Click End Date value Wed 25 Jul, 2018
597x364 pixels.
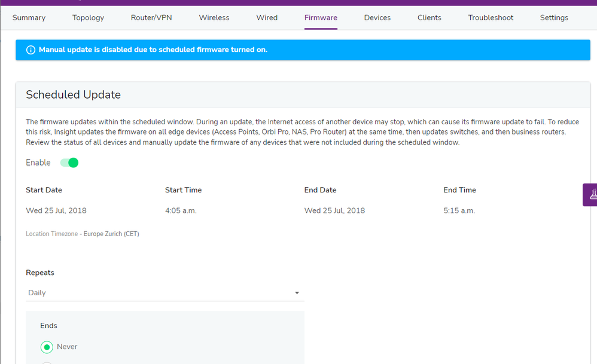pos(334,210)
